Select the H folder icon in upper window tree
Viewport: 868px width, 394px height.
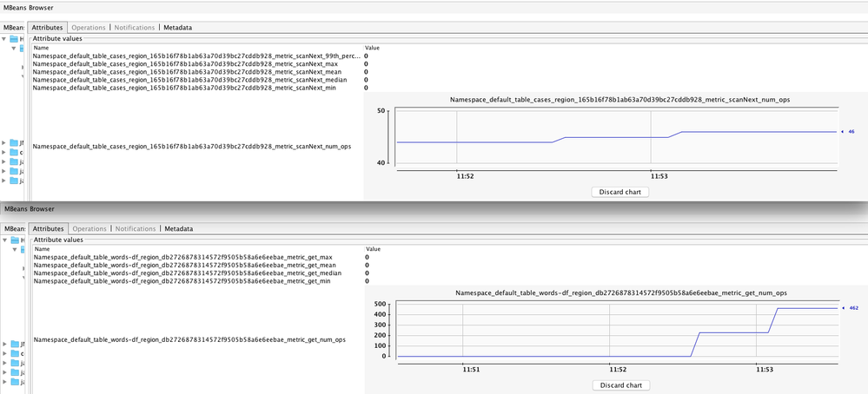coord(15,39)
